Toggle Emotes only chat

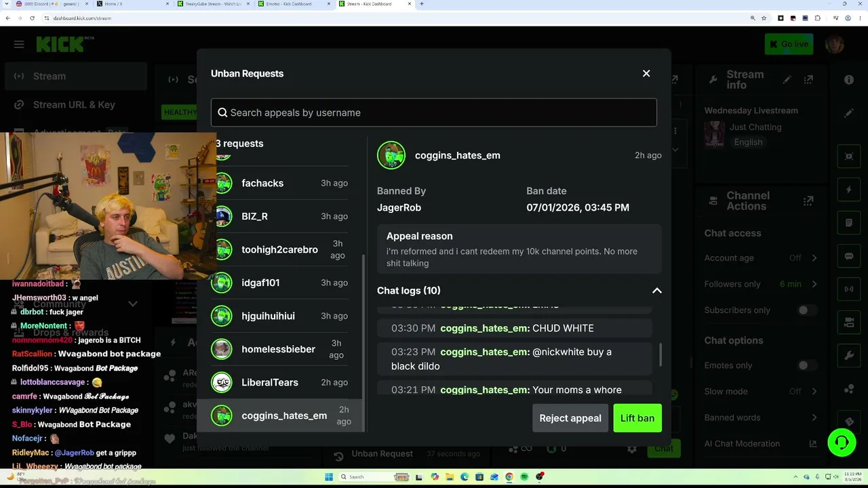(x=806, y=365)
